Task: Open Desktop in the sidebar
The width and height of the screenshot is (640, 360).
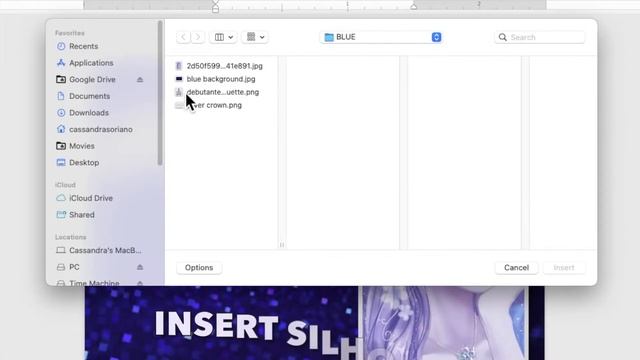Action: 84,162
